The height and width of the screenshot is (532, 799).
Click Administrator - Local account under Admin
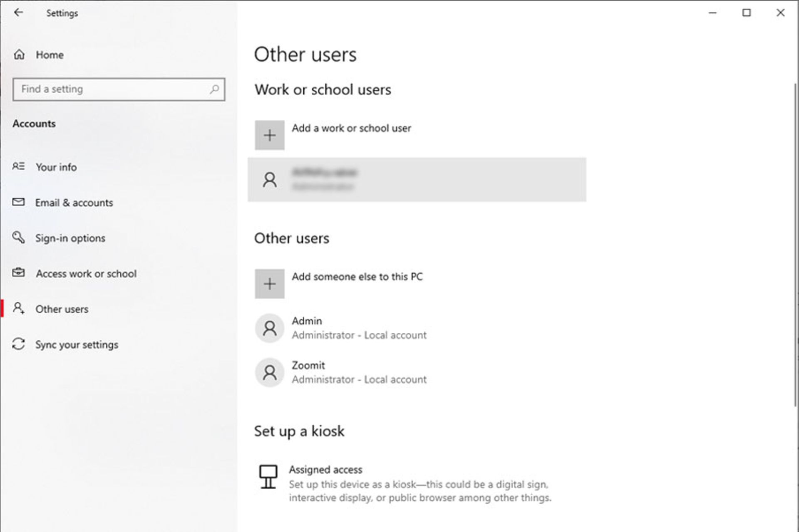pyautogui.click(x=359, y=335)
